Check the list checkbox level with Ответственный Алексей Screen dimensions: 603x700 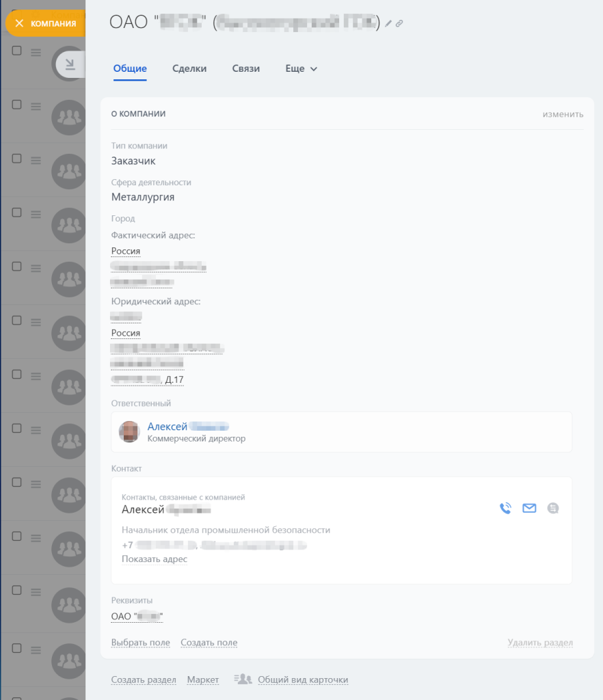[x=17, y=427]
